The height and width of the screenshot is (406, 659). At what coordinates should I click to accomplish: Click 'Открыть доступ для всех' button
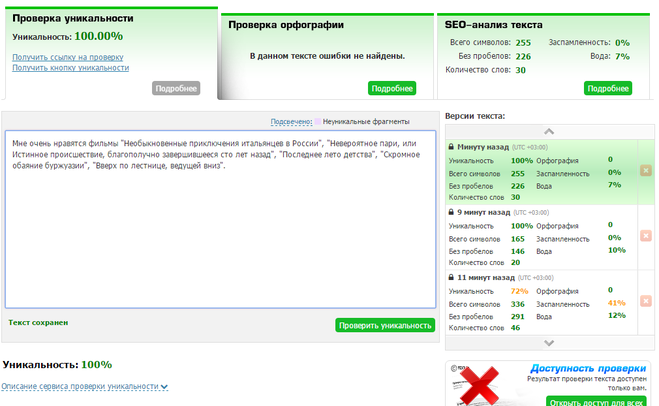tap(597, 402)
